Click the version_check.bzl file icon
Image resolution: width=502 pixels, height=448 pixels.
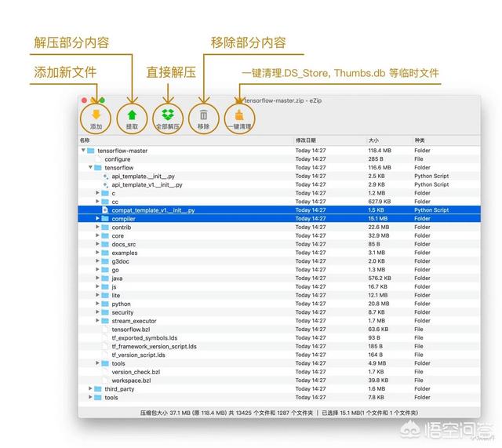[x=105, y=372]
